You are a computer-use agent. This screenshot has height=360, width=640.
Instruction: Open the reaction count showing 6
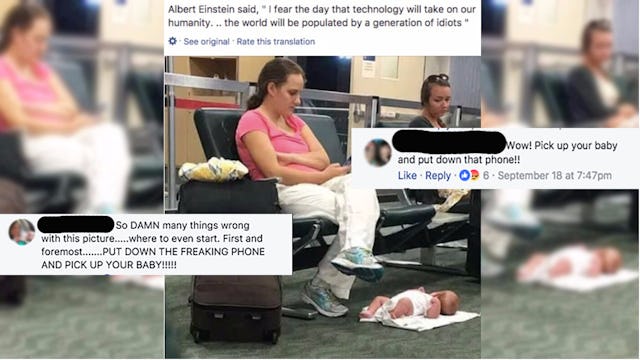486,176
